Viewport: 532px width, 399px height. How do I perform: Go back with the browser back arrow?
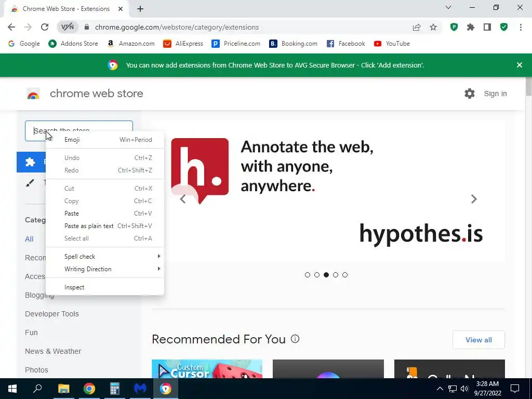click(11, 27)
